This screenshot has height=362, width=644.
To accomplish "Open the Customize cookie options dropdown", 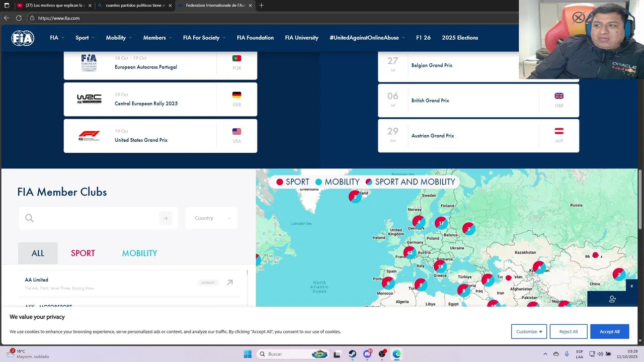I will [x=529, y=331].
